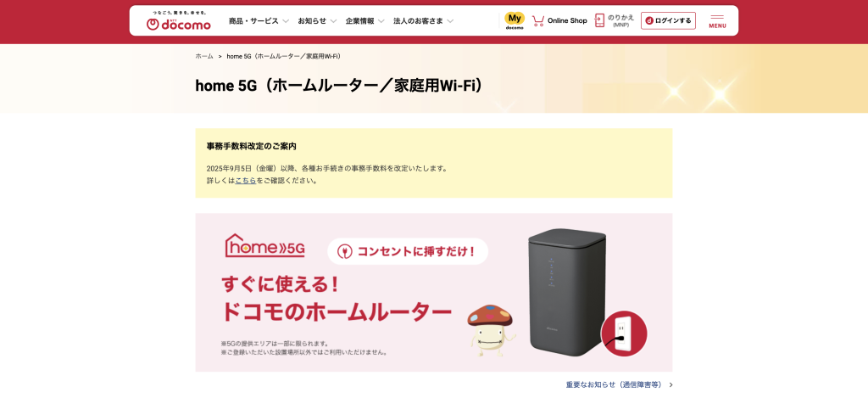
Task: Click the red power outlet icon
Action: pyautogui.click(x=624, y=334)
